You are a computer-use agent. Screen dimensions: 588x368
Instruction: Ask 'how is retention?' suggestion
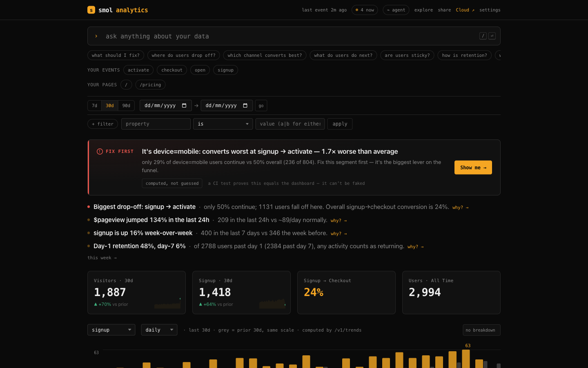pyautogui.click(x=465, y=55)
